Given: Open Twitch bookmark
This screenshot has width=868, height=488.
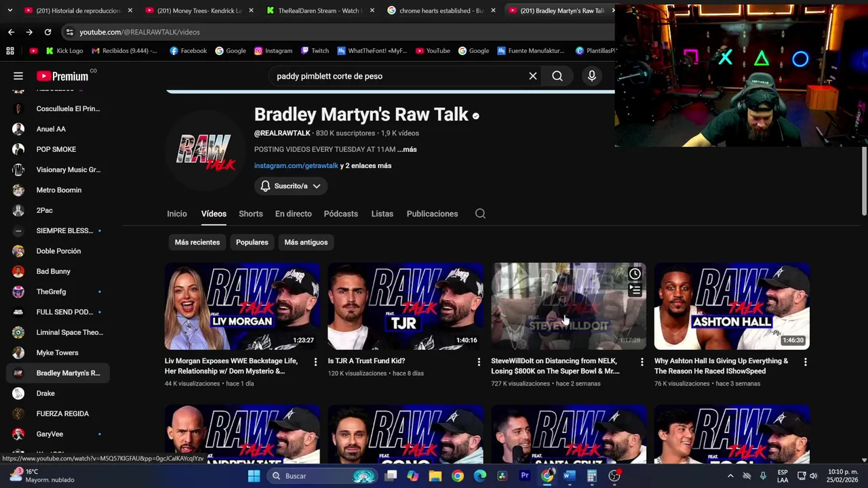Looking at the screenshot, I should (315, 51).
